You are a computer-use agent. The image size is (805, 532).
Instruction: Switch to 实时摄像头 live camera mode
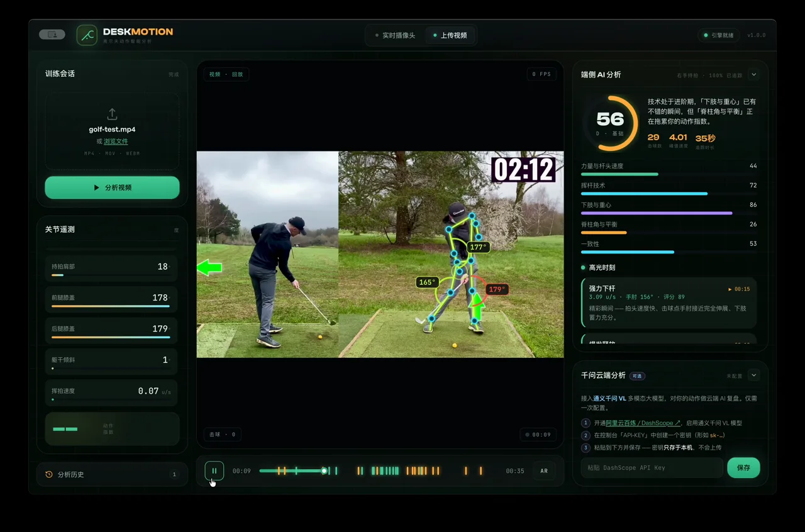[x=395, y=35]
